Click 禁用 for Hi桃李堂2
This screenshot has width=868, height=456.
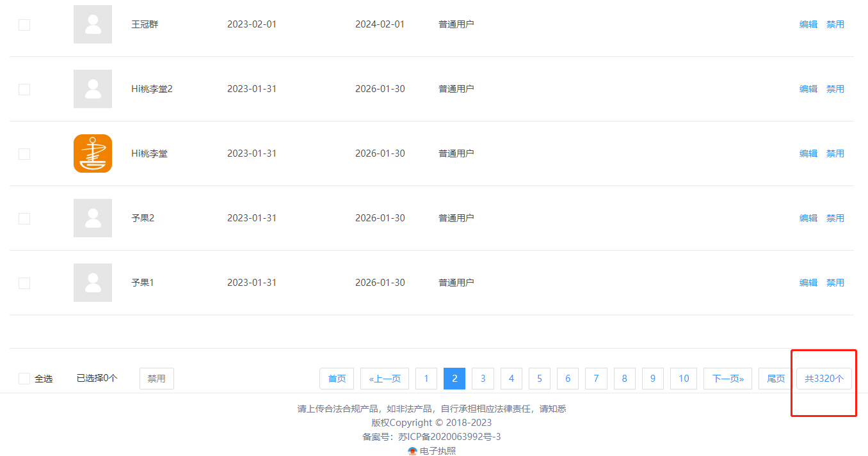click(x=835, y=89)
